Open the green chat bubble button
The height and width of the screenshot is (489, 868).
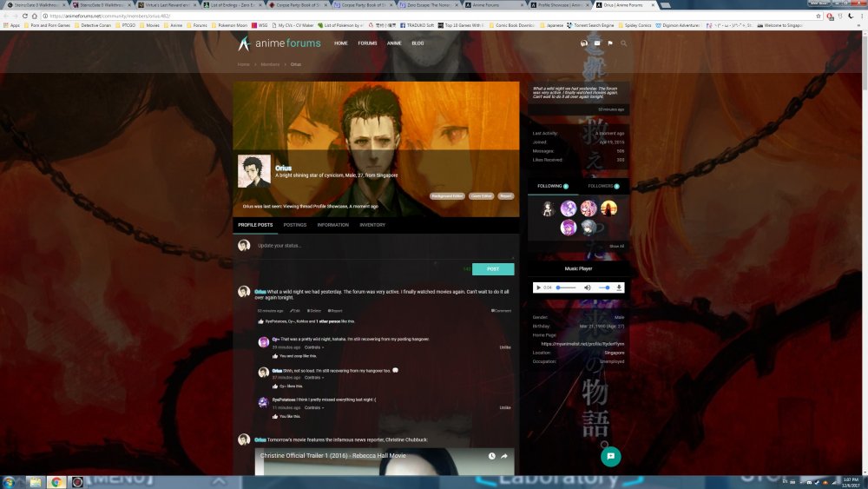[610, 456]
